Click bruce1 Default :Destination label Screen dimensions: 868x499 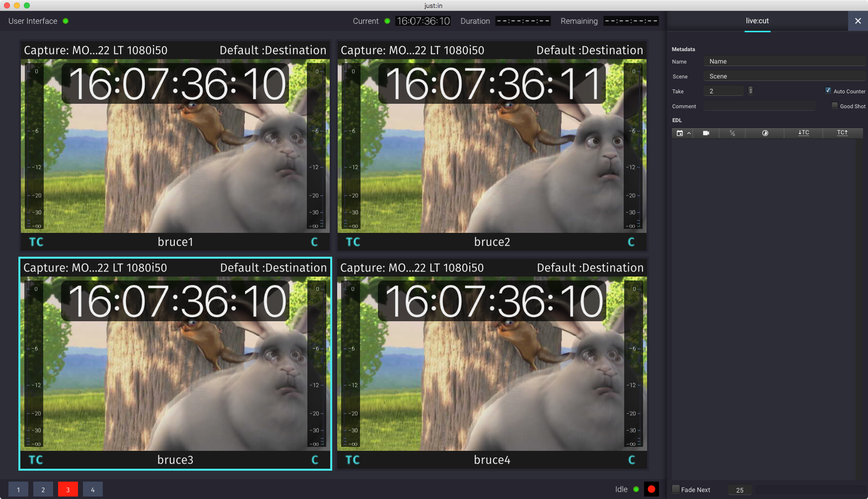pos(273,50)
